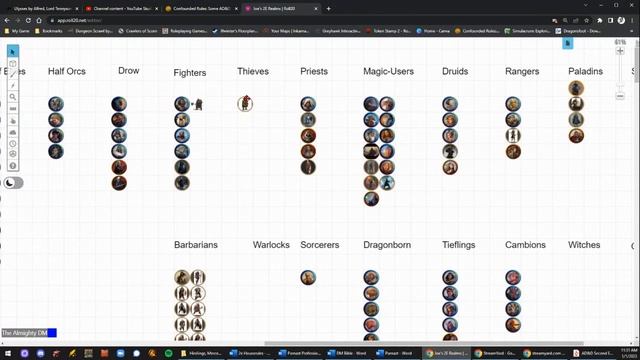Screen dimensions: 640x360
Task: Pick the ruler measure tool
Action: pyautogui.click(x=13, y=109)
